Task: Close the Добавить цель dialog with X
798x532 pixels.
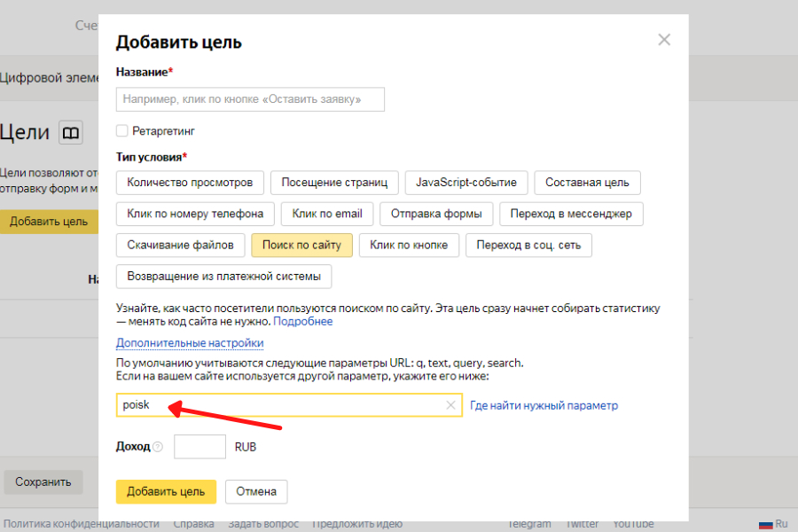Action: pyautogui.click(x=664, y=40)
